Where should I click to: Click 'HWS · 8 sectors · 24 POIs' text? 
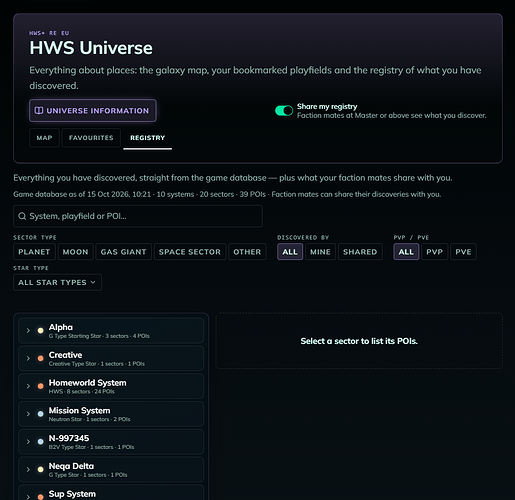pos(82,391)
